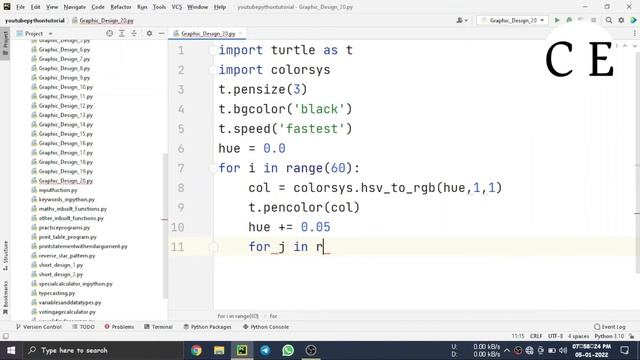The width and height of the screenshot is (640, 360).
Task: Open the Python Packages tool window
Action: (x=207, y=327)
